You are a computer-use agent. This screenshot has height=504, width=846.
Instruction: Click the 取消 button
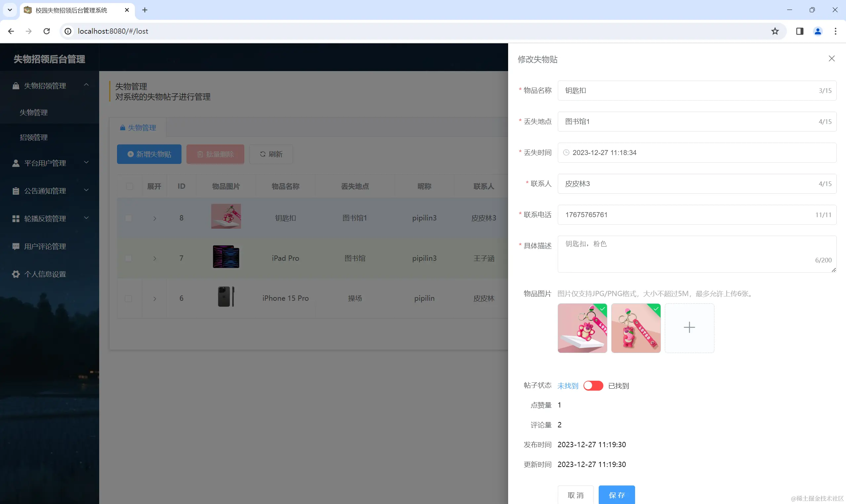pyautogui.click(x=575, y=495)
